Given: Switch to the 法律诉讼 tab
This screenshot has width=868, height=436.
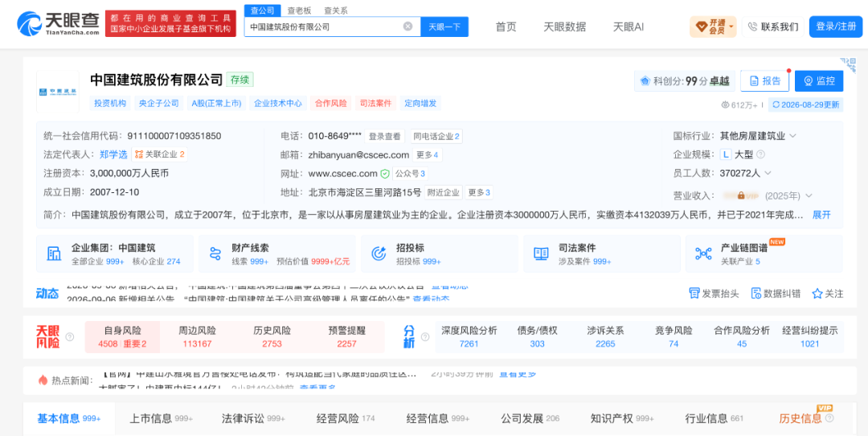Looking at the screenshot, I should point(253,418).
